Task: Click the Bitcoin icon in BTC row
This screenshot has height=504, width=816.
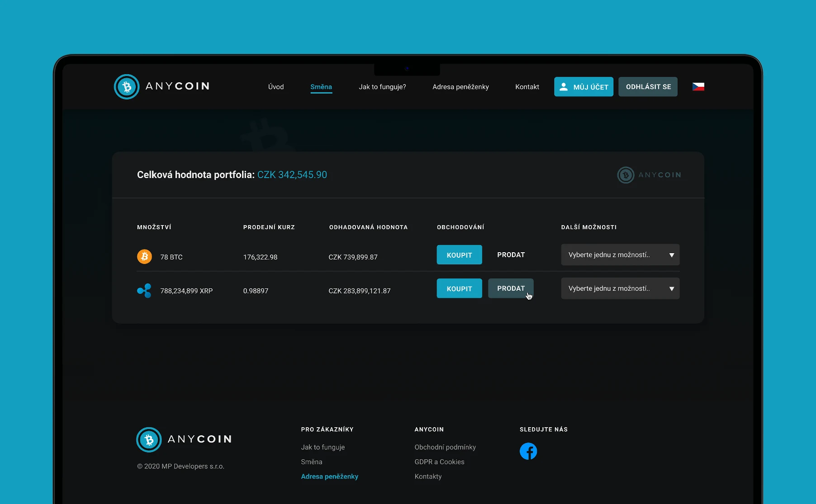Action: (x=144, y=257)
